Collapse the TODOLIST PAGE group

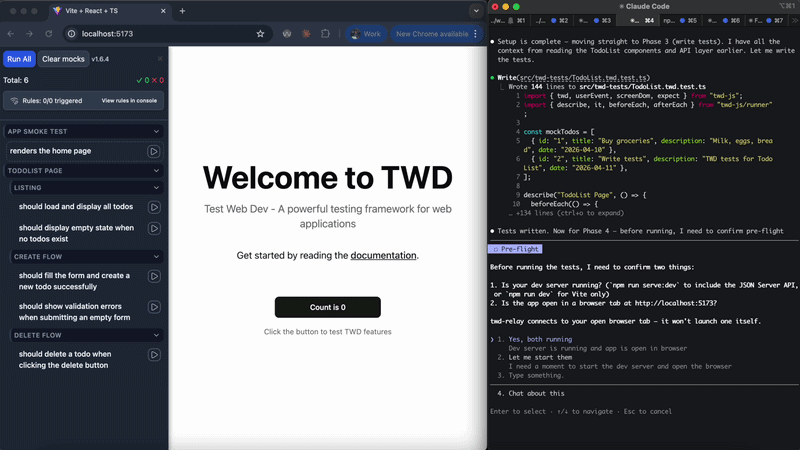[156, 171]
